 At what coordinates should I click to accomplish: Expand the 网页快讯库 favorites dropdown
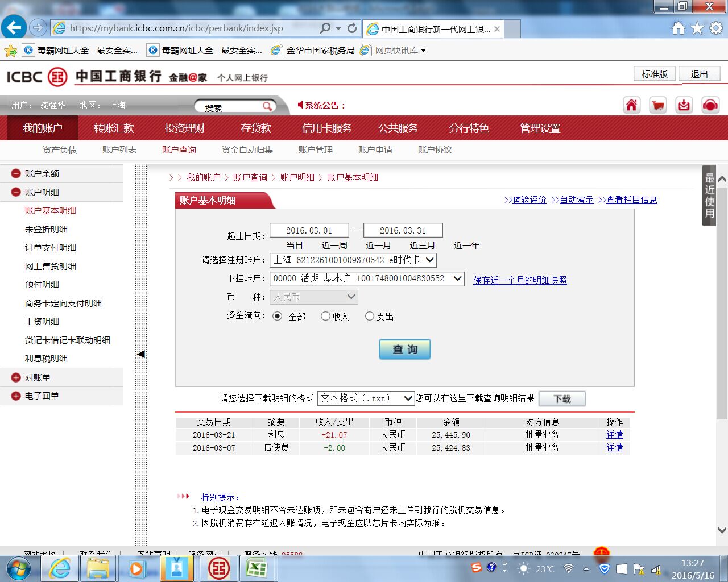click(x=423, y=51)
